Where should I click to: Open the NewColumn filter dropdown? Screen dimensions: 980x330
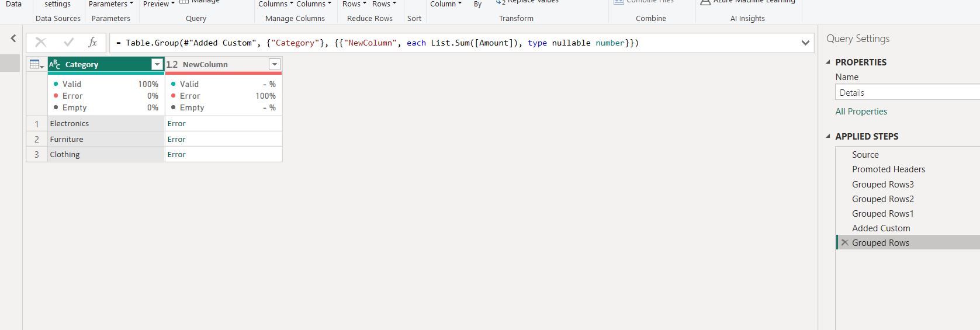(274, 64)
